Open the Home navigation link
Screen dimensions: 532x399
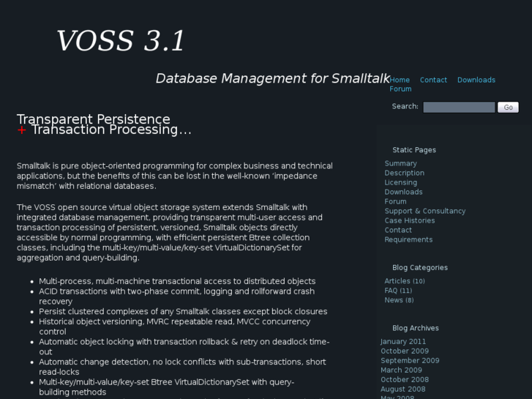(x=400, y=80)
